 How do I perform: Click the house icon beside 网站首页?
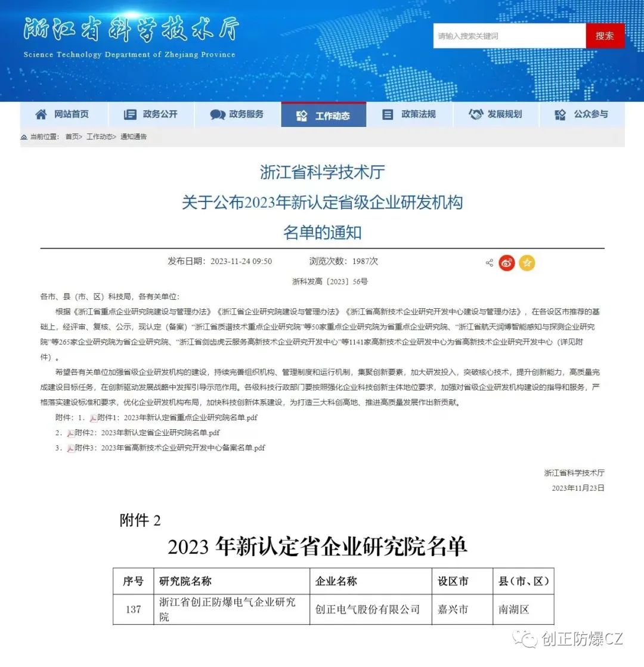(41, 114)
